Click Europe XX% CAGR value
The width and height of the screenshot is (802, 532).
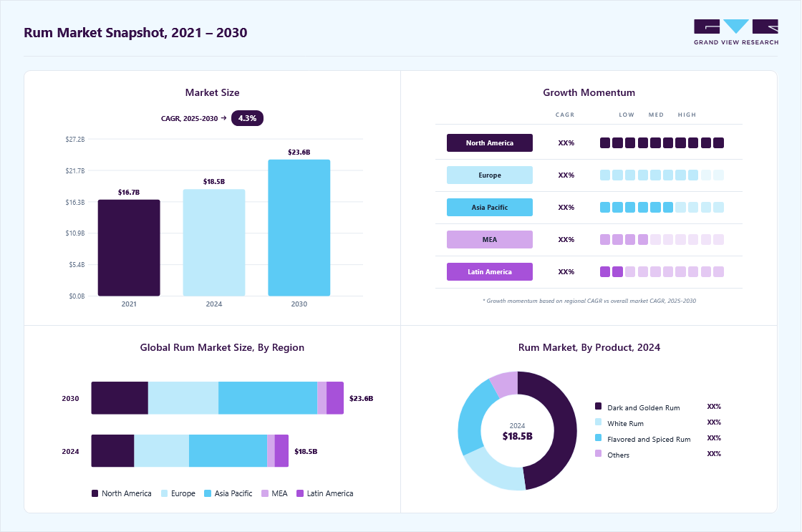point(566,175)
